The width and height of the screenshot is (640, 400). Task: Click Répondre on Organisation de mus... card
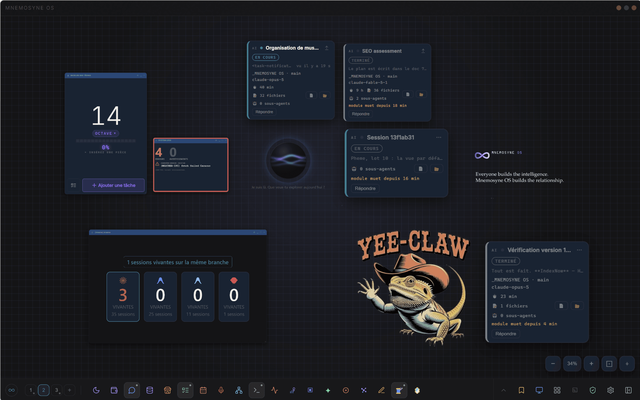pyautogui.click(x=264, y=112)
